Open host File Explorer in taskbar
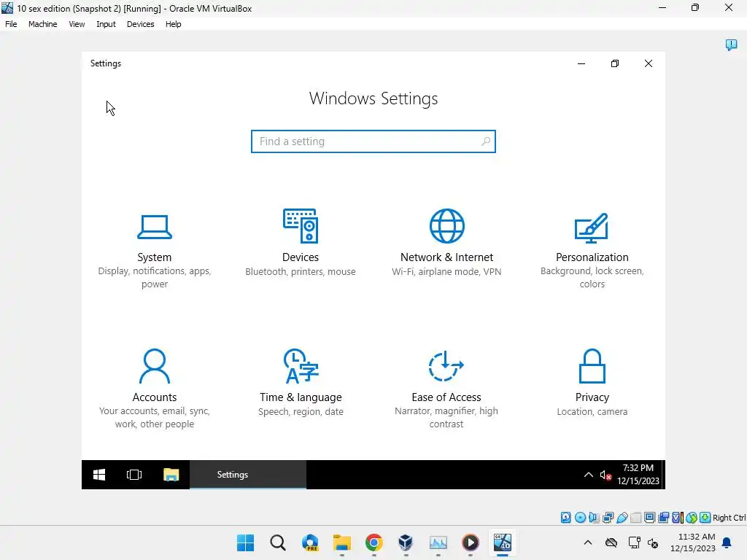This screenshot has height=560, width=747. pyautogui.click(x=342, y=542)
